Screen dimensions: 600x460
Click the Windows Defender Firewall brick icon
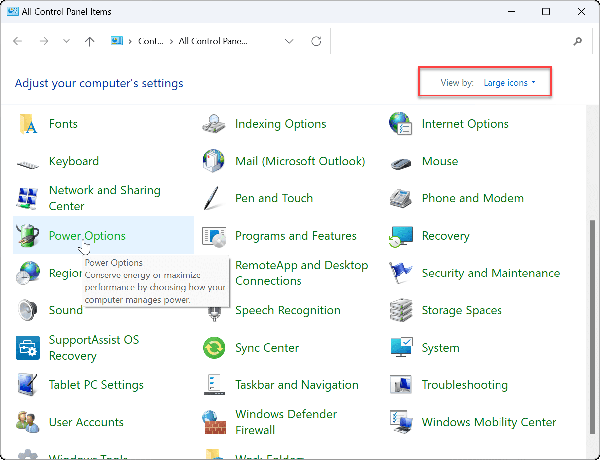click(214, 422)
